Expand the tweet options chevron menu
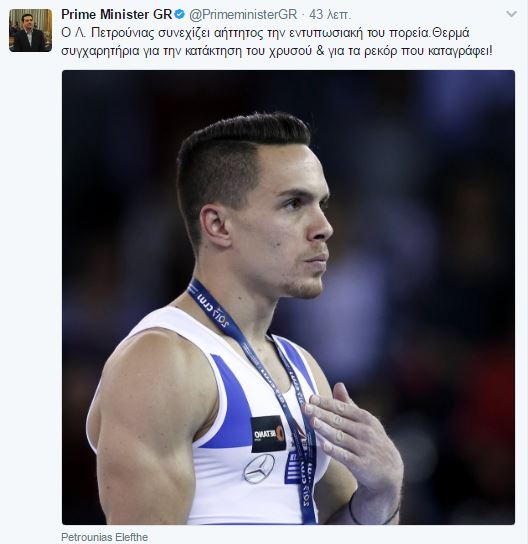 pyautogui.click(x=512, y=14)
